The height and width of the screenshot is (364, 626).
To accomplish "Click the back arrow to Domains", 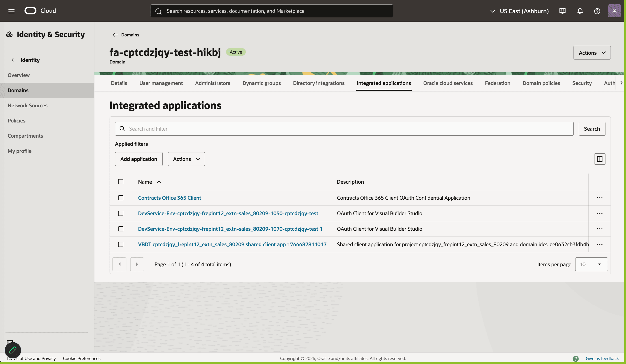I will point(116,35).
